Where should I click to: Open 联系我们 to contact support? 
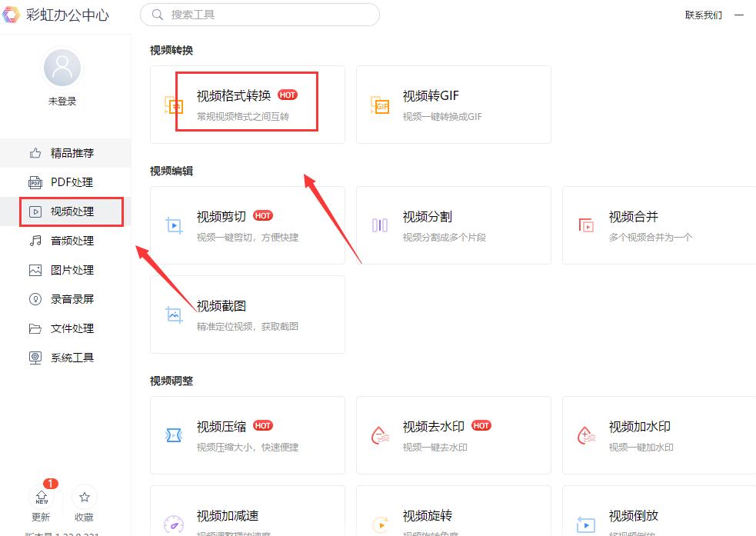[x=704, y=15]
